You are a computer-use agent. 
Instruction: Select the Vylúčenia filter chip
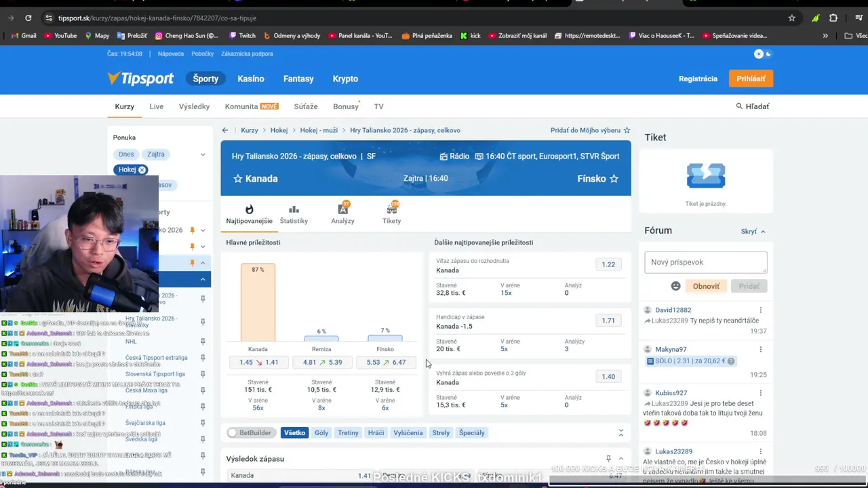(408, 432)
